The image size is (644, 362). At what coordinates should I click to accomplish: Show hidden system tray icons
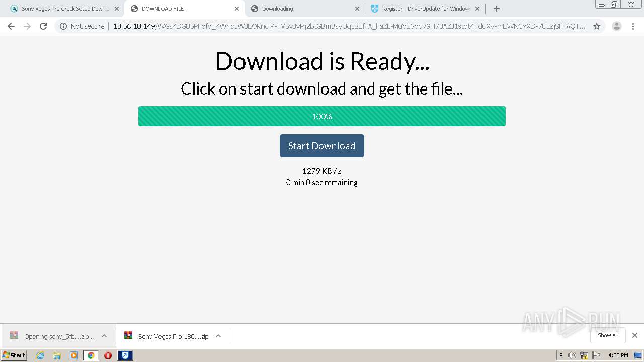tap(561, 355)
